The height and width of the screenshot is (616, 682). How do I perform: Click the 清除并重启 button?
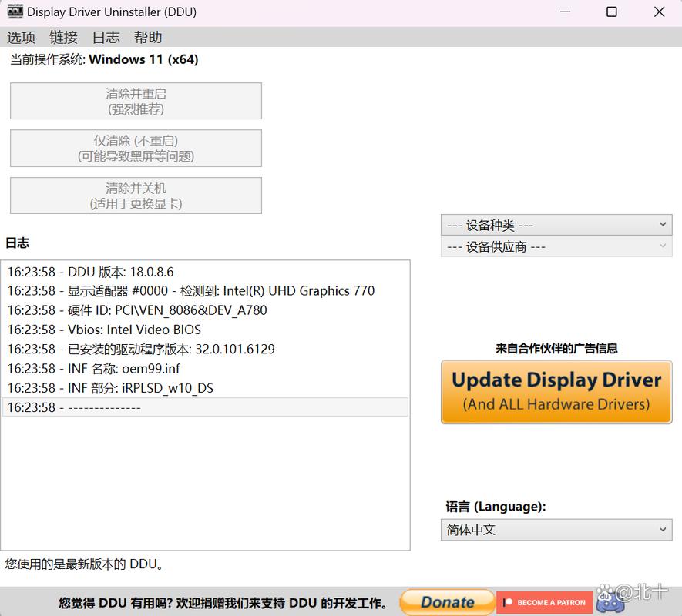tap(136, 101)
